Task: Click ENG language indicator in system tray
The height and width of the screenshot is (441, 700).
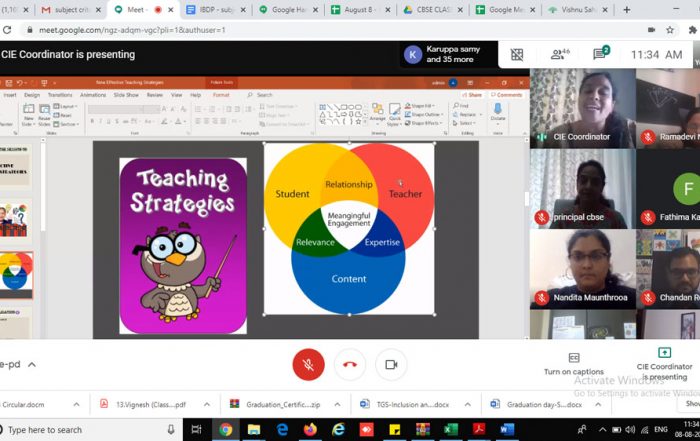Action: tap(660, 429)
